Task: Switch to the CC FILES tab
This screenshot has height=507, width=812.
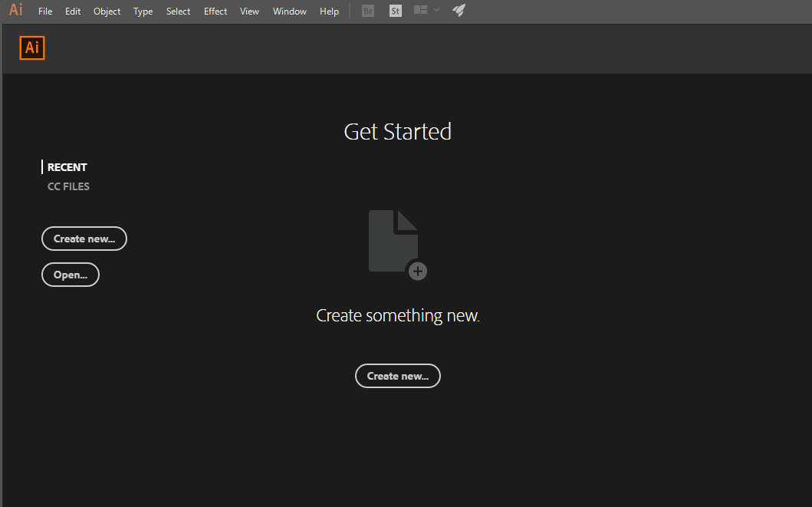Action: [x=68, y=186]
